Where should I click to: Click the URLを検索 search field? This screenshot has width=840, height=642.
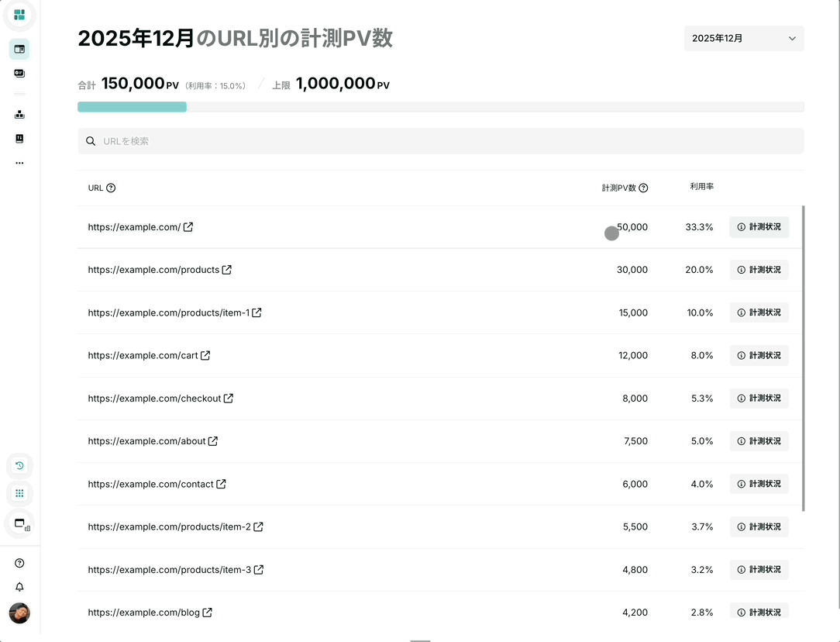click(440, 141)
